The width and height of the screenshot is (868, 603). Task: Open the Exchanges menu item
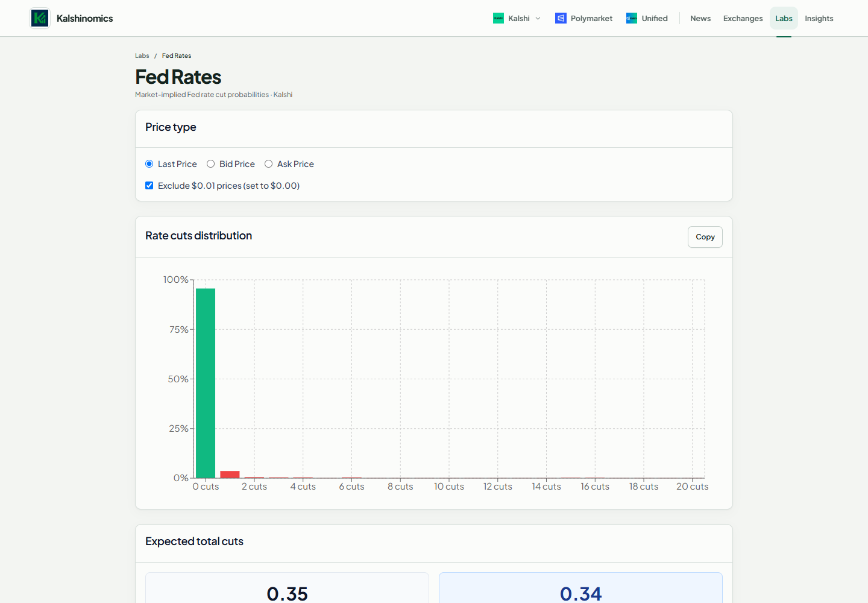click(x=743, y=18)
